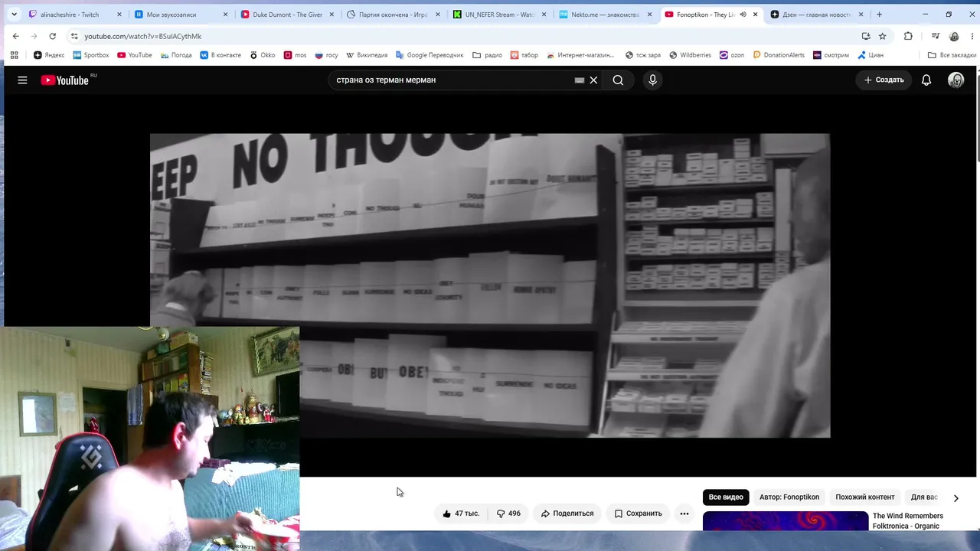
Task: Open YouTube notifications bell
Action: tap(926, 80)
